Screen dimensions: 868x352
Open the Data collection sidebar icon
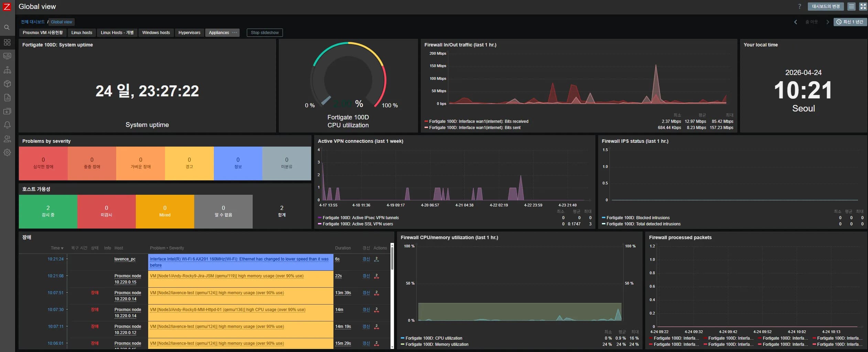click(7, 111)
